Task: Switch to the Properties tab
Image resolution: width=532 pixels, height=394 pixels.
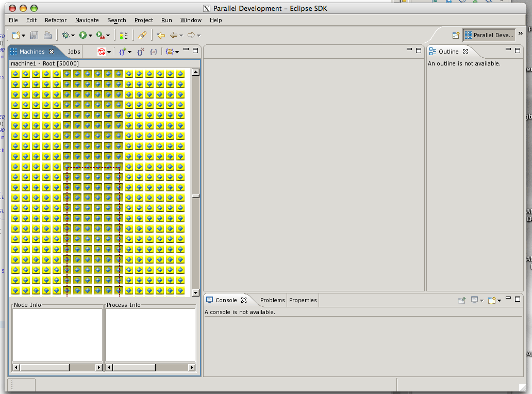Action: (303, 300)
